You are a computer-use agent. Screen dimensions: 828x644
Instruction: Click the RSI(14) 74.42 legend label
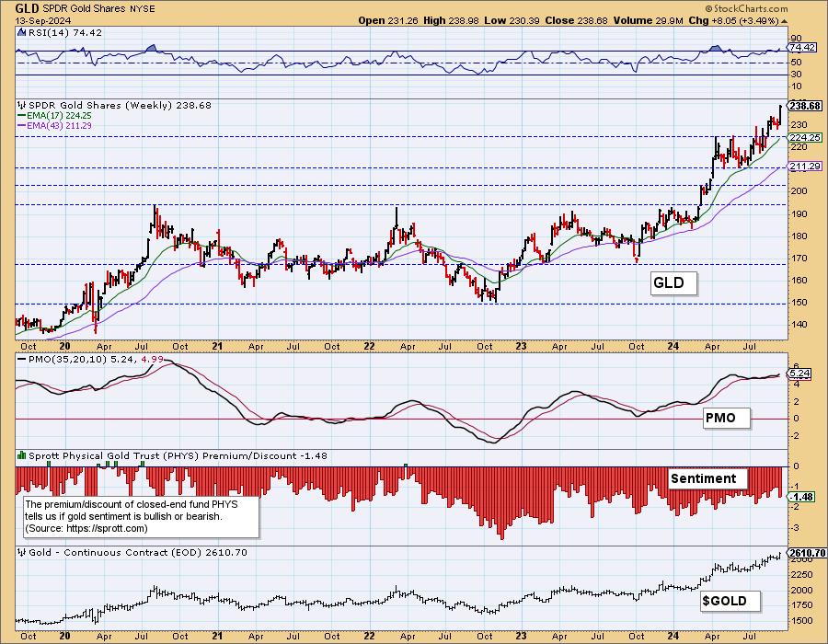(64, 32)
